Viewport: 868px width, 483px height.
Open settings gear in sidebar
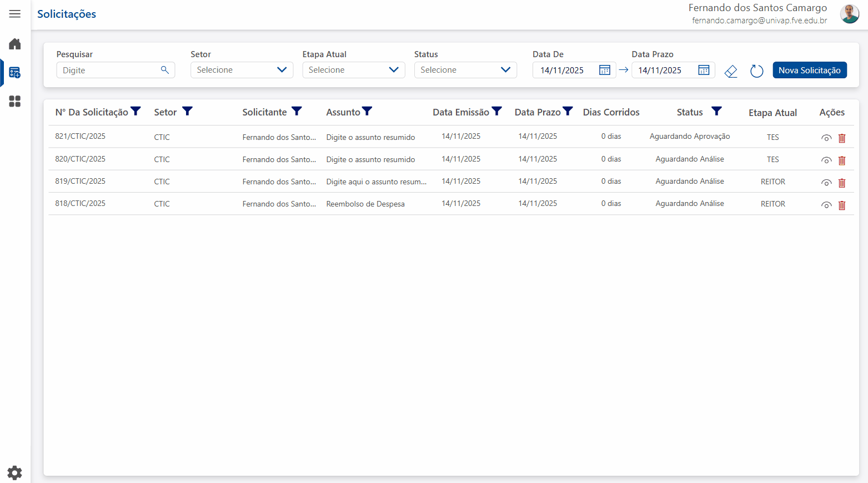15,472
